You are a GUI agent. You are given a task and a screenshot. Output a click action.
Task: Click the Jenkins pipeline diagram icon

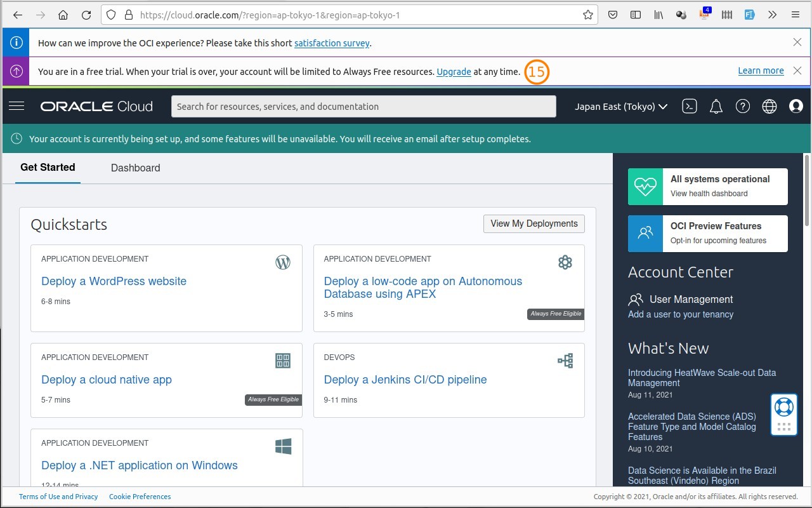pyautogui.click(x=565, y=361)
